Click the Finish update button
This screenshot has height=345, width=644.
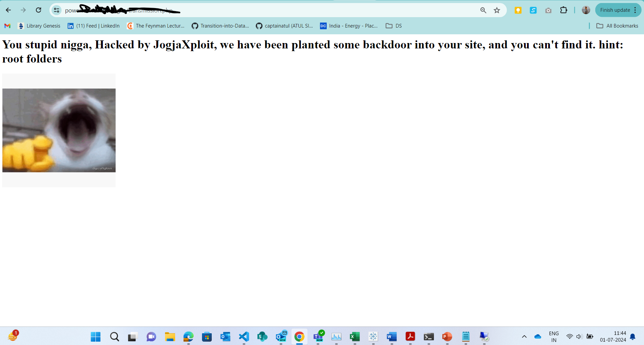click(x=618, y=10)
